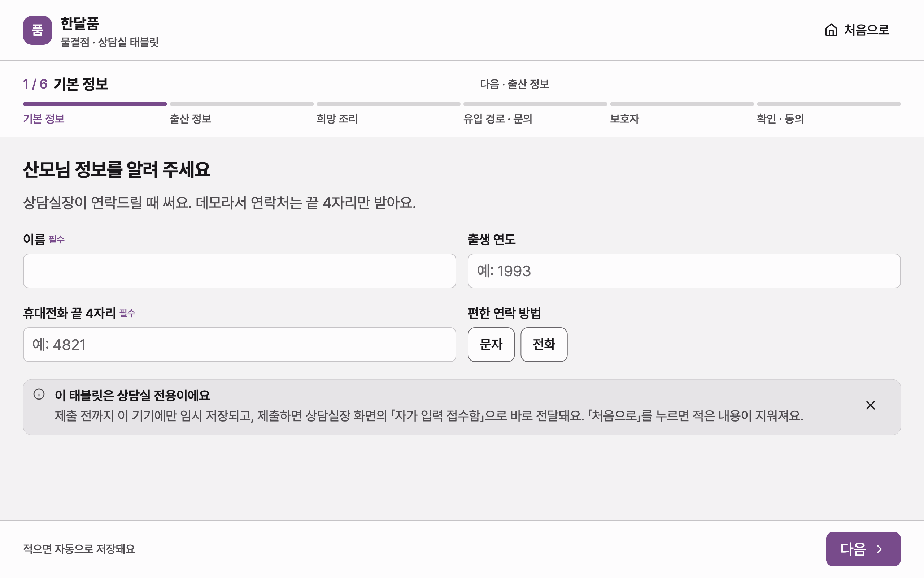Dismiss the 상담실 전용 notice banner
This screenshot has height=578, width=924.
870,405
